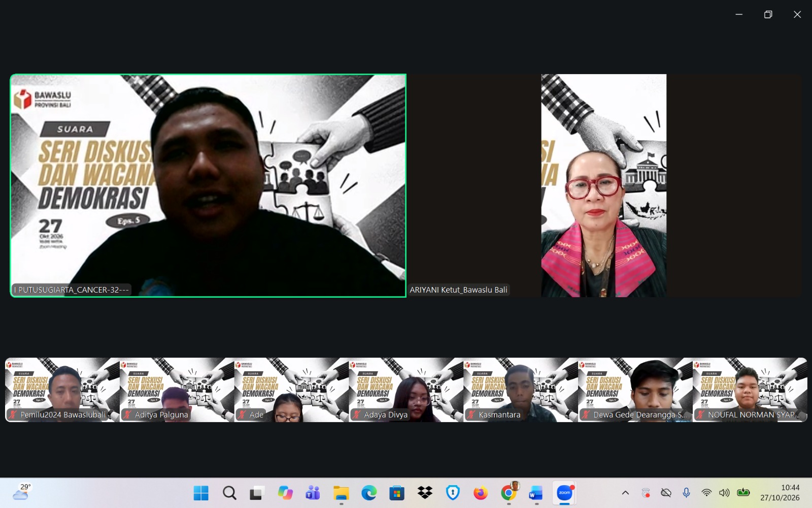Open the Windows Start menu
This screenshot has height=508, width=812.
click(201, 493)
